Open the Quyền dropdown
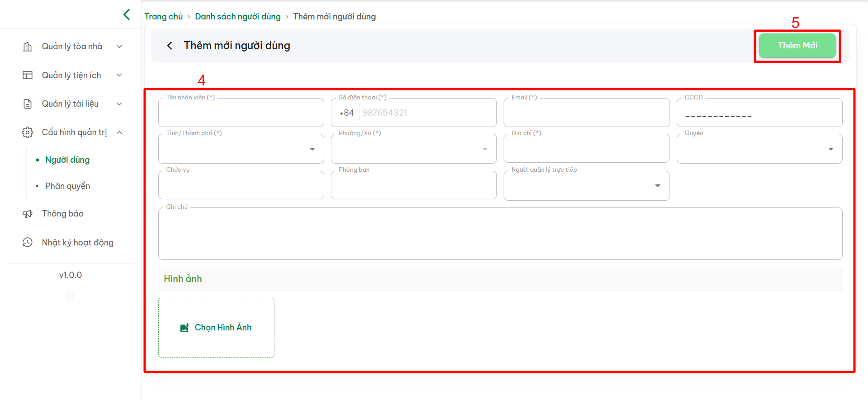This screenshot has height=400, width=868. tap(830, 149)
